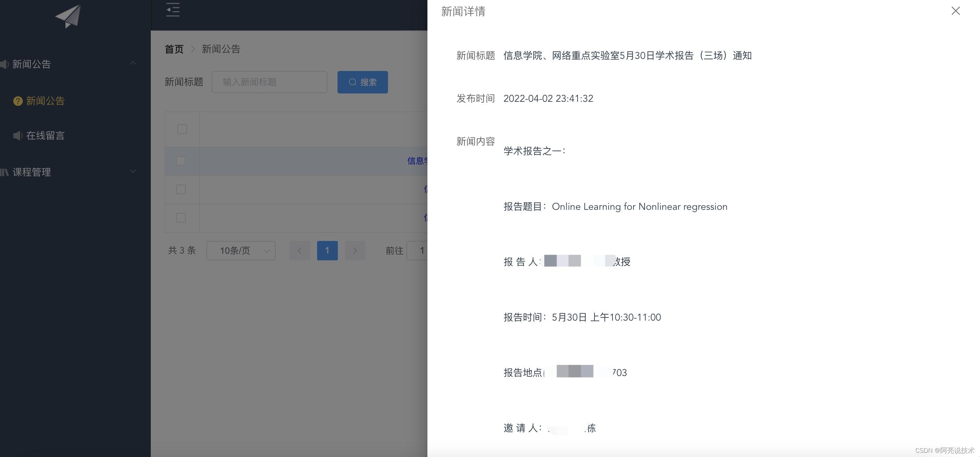Click the paper plane logo icon
Image resolution: width=980 pixels, height=457 pixels.
point(68,16)
